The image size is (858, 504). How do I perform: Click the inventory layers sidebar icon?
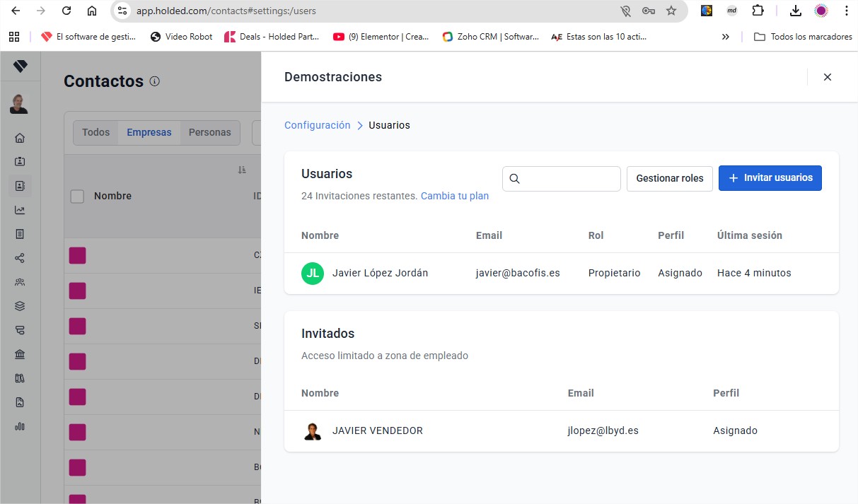coord(21,305)
